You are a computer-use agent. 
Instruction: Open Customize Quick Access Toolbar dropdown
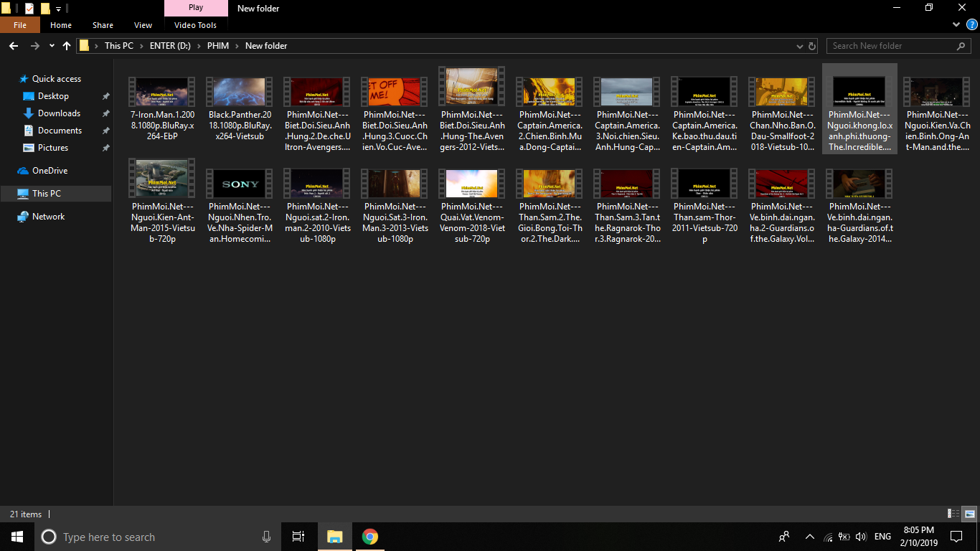[x=58, y=9]
